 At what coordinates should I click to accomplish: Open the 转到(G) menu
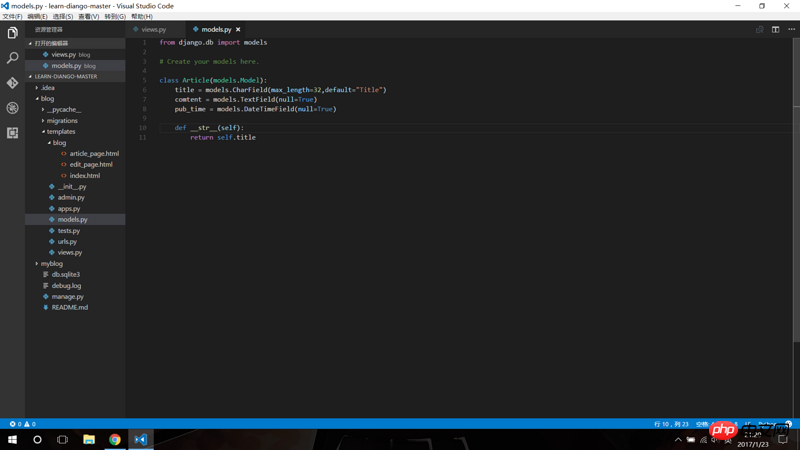click(115, 16)
